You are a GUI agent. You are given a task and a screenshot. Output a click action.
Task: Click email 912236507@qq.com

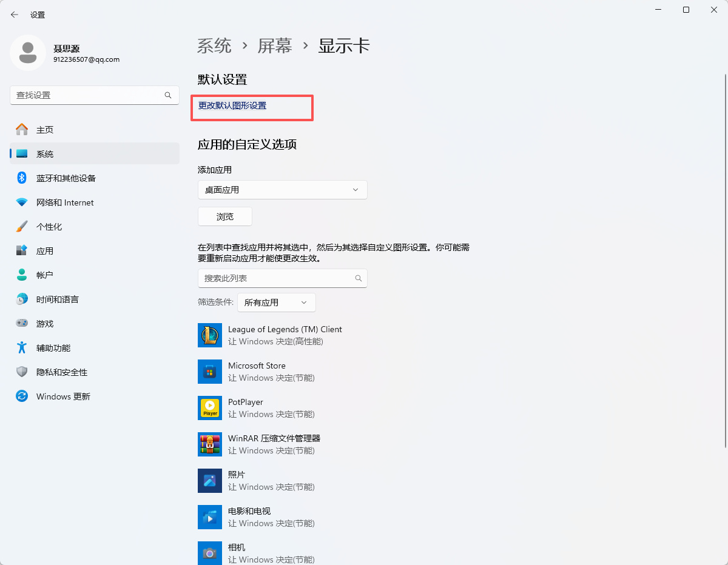(x=86, y=60)
